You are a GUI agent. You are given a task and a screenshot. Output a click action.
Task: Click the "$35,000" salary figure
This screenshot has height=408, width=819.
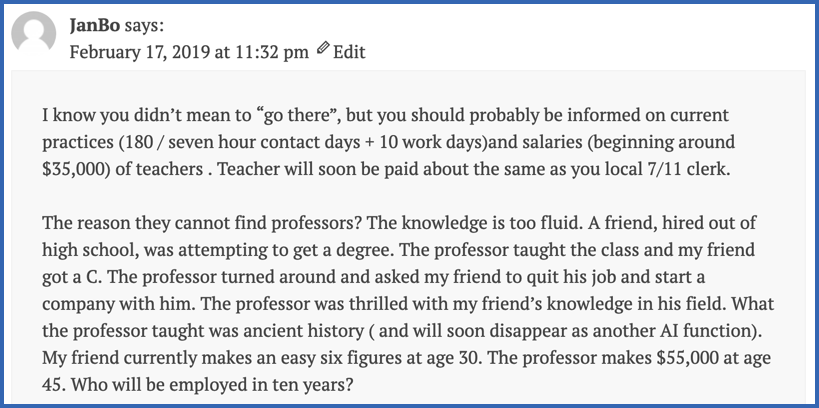(x=75, y=170)
